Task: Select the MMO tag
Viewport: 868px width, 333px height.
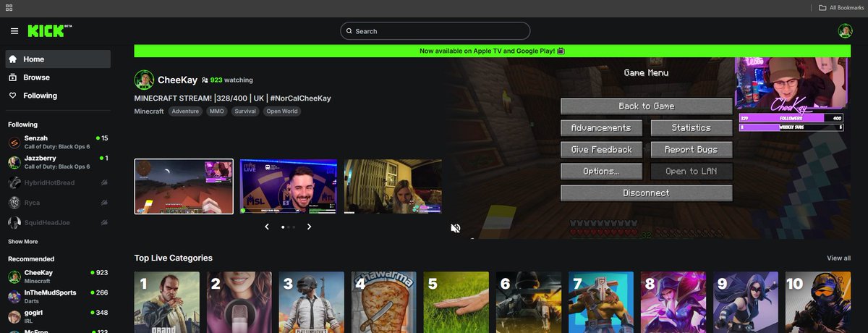Action: pos(217,111)
